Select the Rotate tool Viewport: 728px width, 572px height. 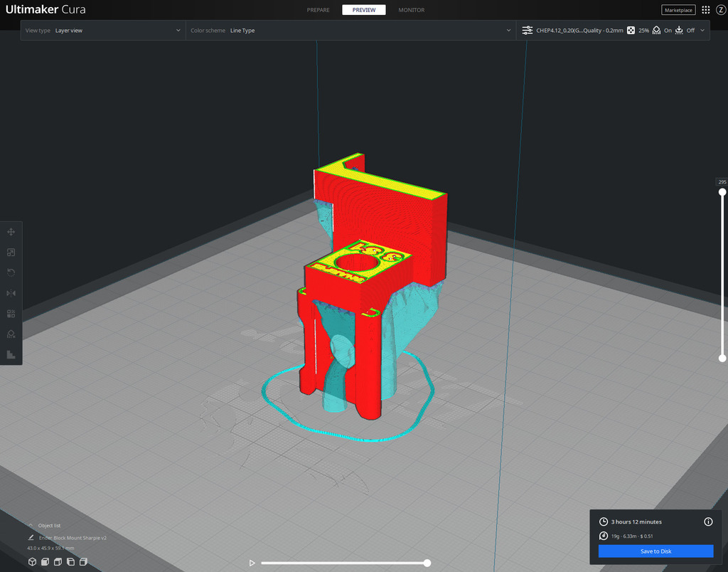tap(11, 272)
